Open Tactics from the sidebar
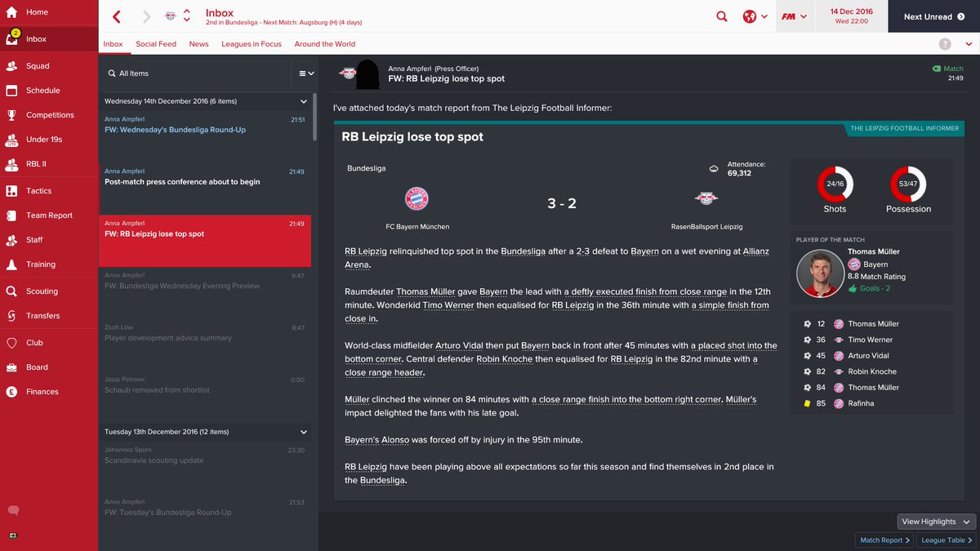 tap(38, 191)
